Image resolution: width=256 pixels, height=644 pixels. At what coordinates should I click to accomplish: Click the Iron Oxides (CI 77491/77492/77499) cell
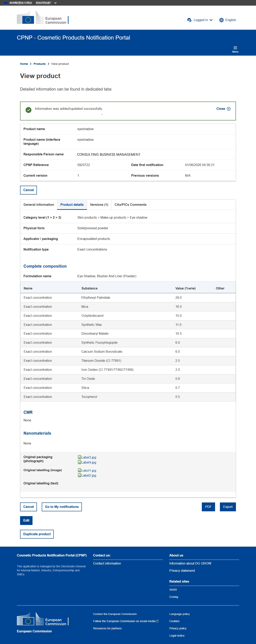[107, 370]
